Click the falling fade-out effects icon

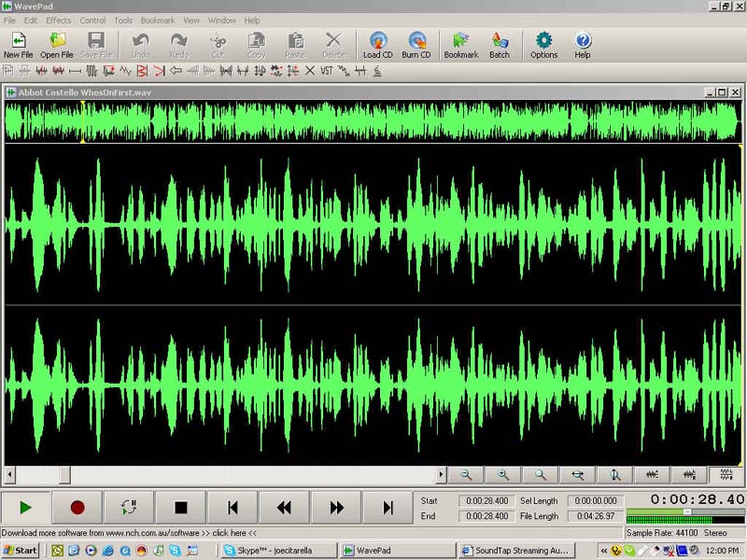pyautogui.click(x=209, y=71)
